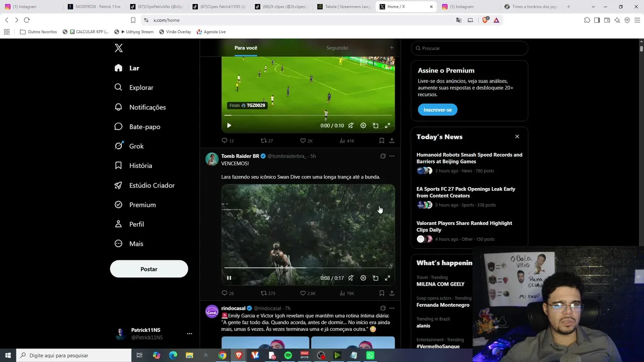Open Grok actions on the rindocasal post
The height and width of the screenshot is (362, 644).
383,308
